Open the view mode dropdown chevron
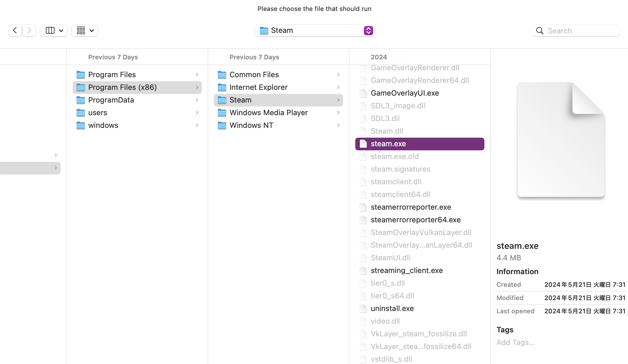Screen dimensions: 628x364 pos(61,31)
